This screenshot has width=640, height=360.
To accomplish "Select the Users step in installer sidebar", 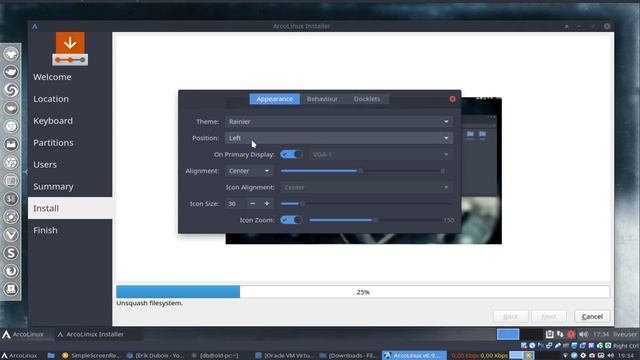I will pos(70,164).
